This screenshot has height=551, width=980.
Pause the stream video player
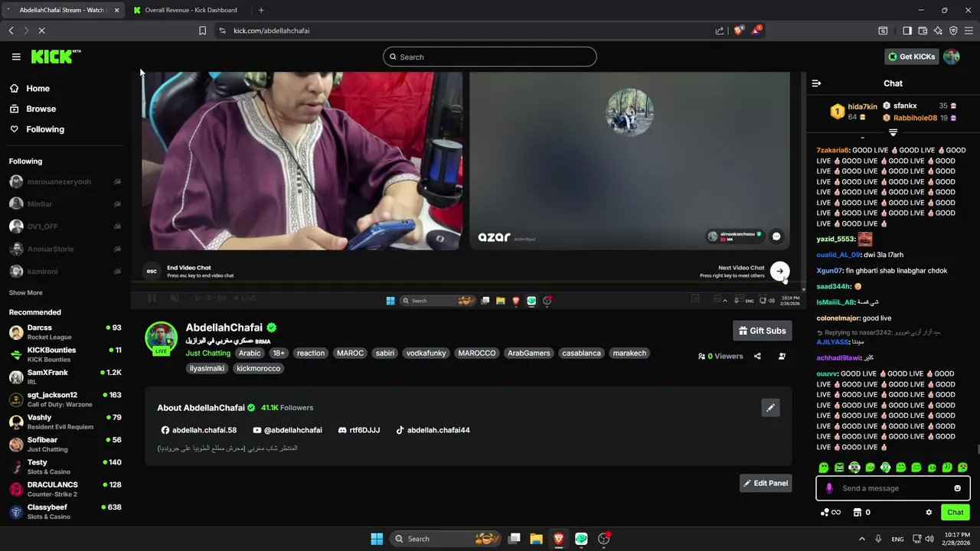pyautogui.click(x=152, y=298)
